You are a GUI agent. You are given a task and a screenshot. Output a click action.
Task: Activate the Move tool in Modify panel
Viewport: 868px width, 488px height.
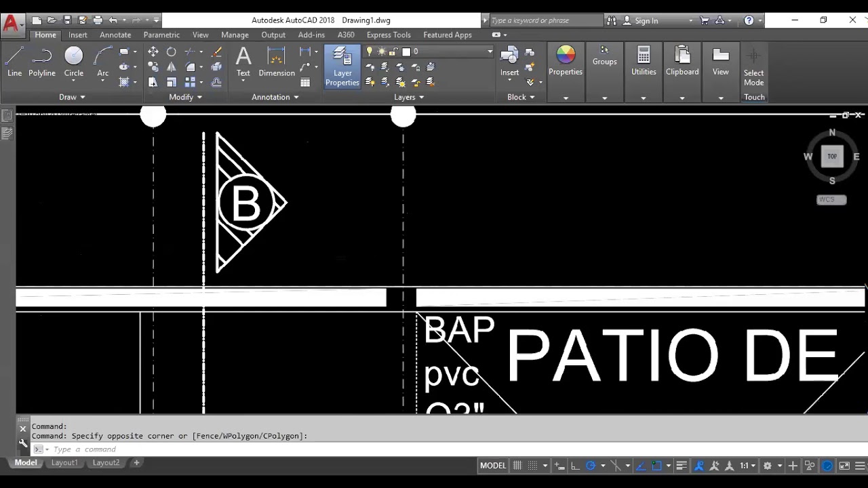click(153, 52)
